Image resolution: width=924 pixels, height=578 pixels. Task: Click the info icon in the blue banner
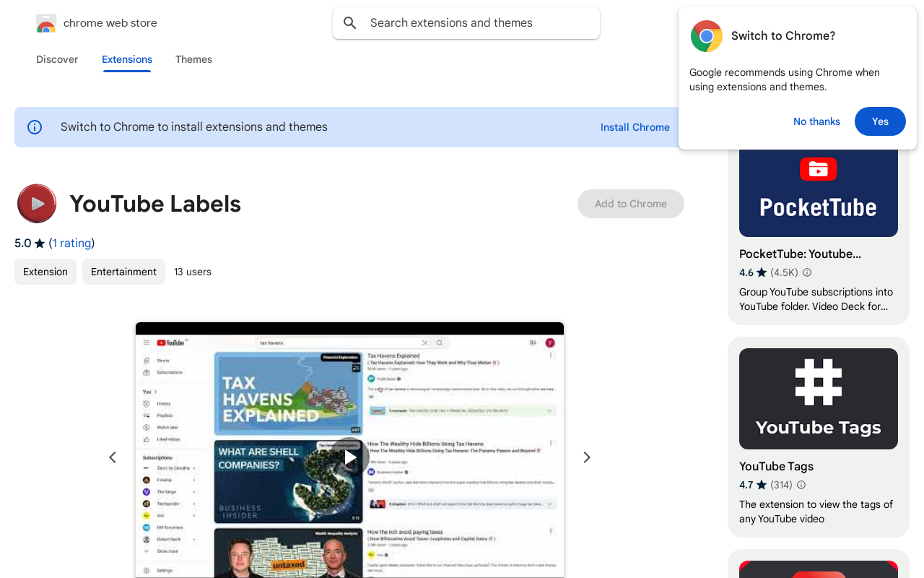point(34,126)
